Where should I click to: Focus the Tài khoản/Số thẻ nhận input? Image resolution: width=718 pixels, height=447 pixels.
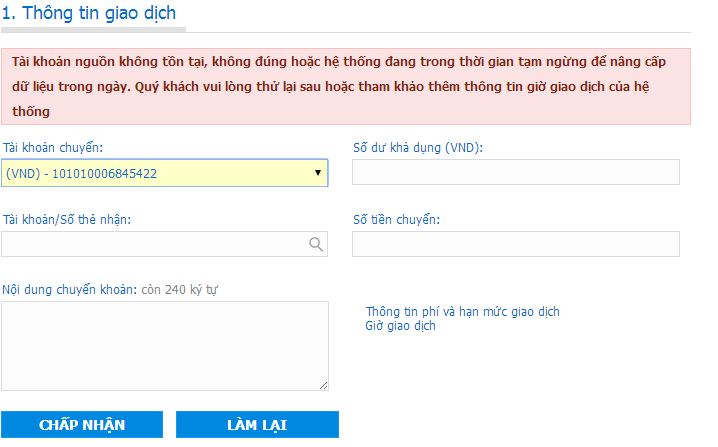pyautogui.click(x=150, y=244)
